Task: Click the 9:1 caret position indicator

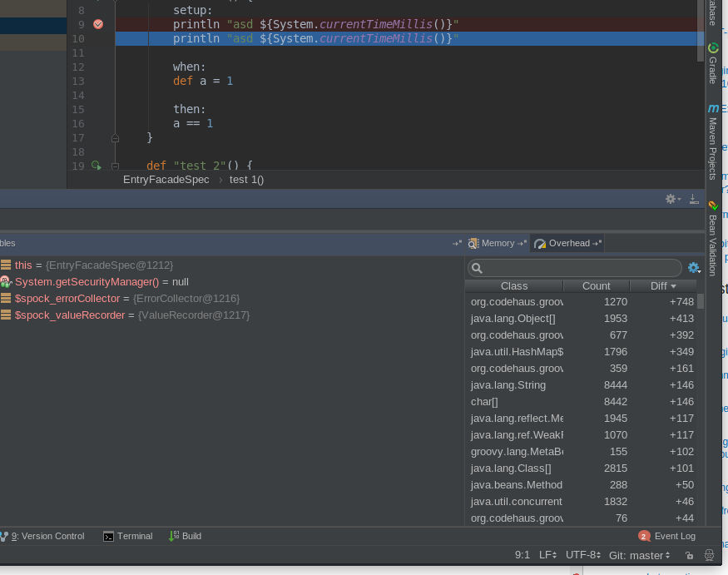Action: pyautogui.click(x=522, y=556)
